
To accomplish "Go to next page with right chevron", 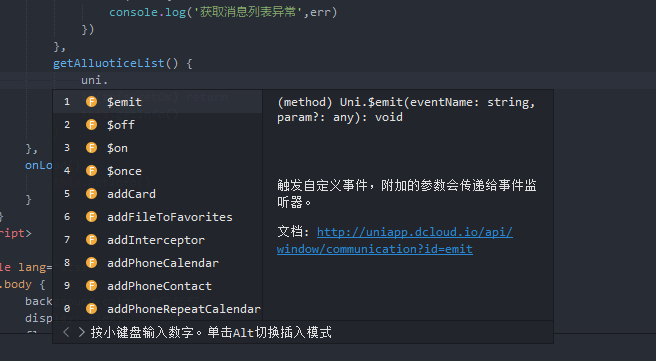I will [x=82, y=332].
